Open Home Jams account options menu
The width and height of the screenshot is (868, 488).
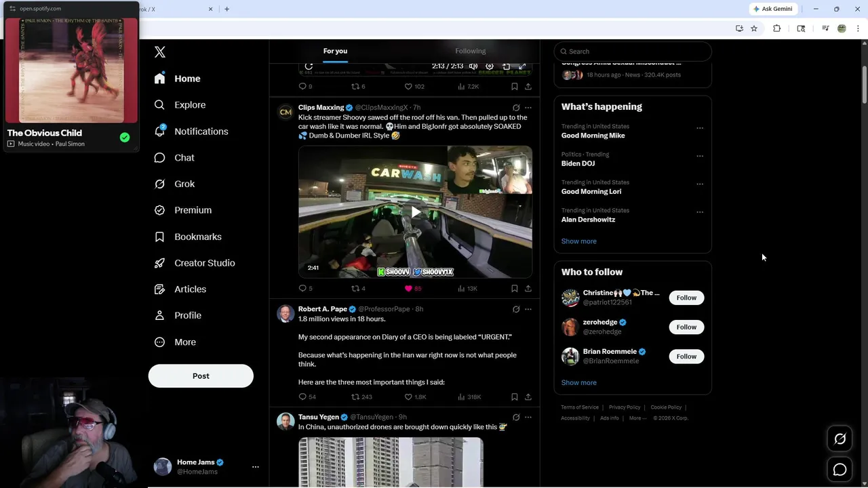[x=256, y=467]
